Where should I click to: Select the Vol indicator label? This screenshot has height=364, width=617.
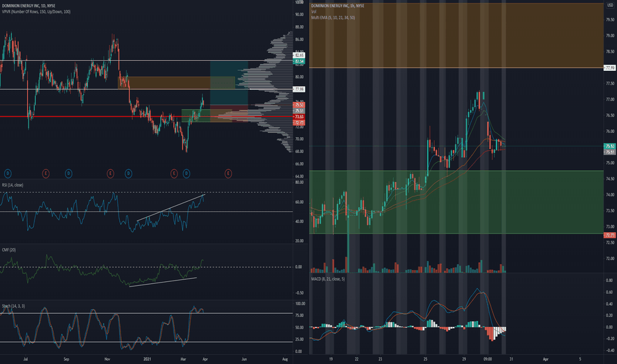click(314, 12)
